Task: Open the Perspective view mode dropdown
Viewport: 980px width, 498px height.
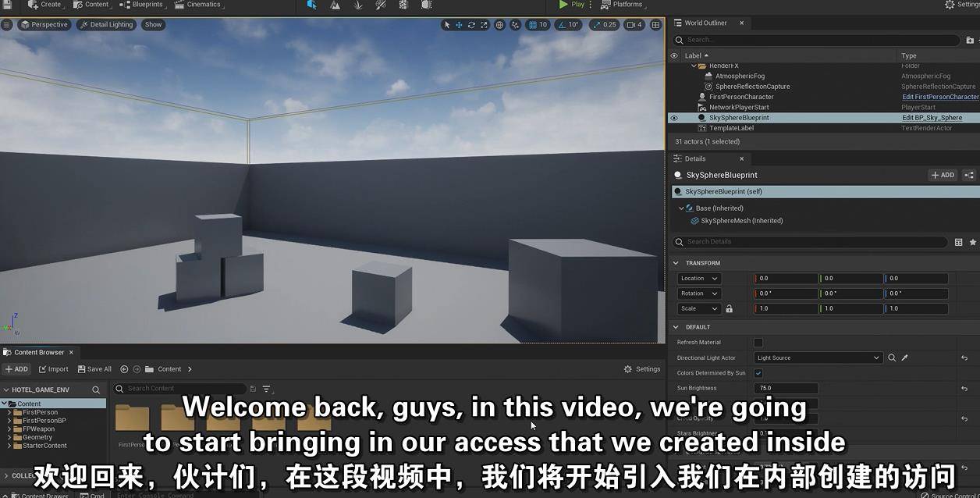Action: 44,24
